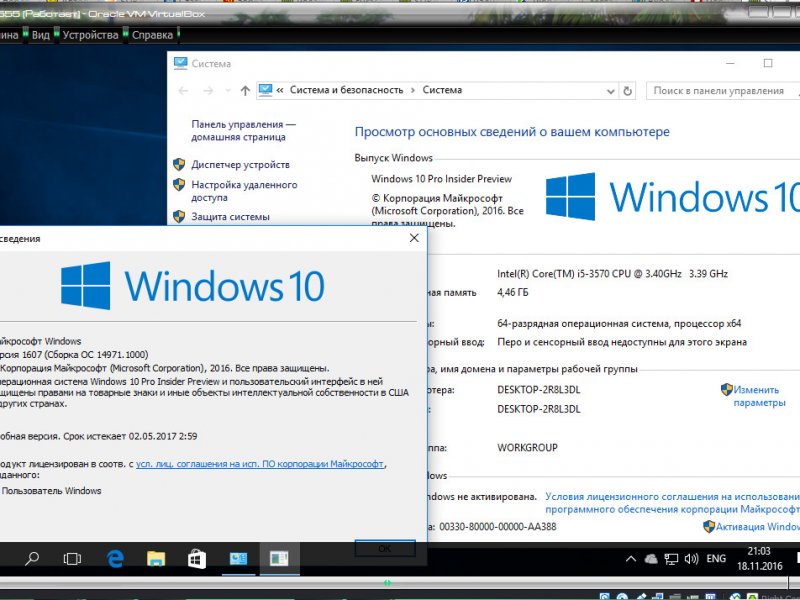Maximize the Система window

[x=768, y=63]
